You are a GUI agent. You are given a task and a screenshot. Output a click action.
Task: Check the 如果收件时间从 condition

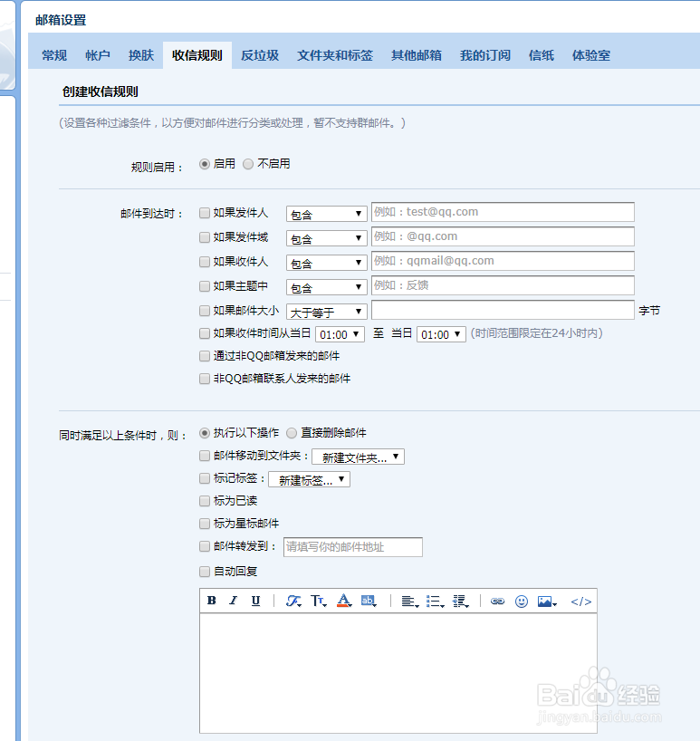[205, 333]
